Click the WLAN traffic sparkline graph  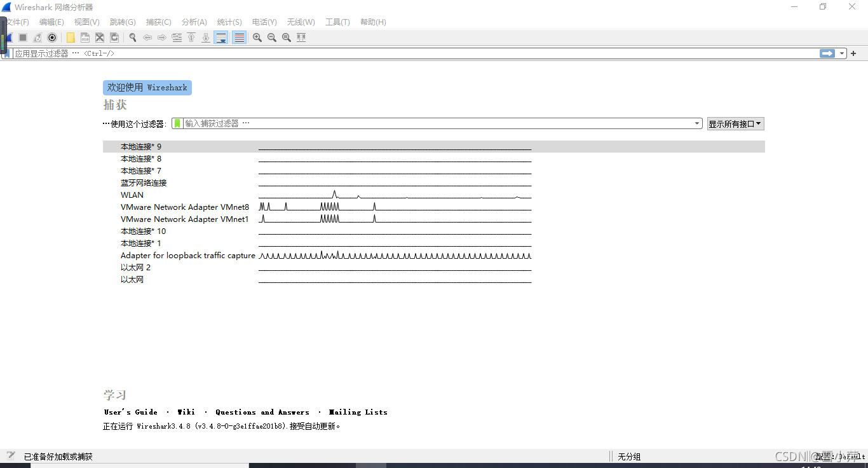(395, 195)
